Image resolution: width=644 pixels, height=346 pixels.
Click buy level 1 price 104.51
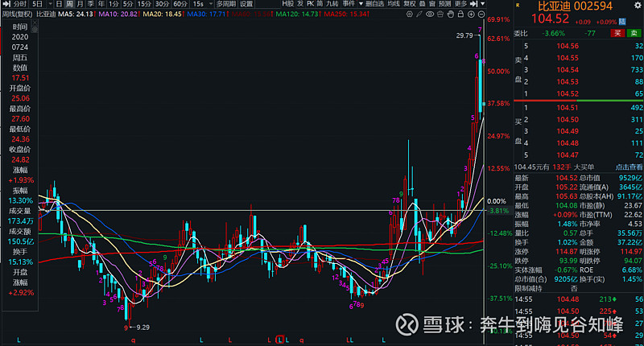click(568, 108)
